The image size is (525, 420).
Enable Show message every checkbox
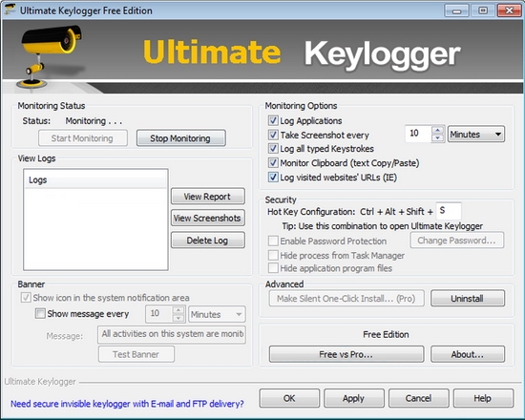pyautogui.click(x=40, y=313)
